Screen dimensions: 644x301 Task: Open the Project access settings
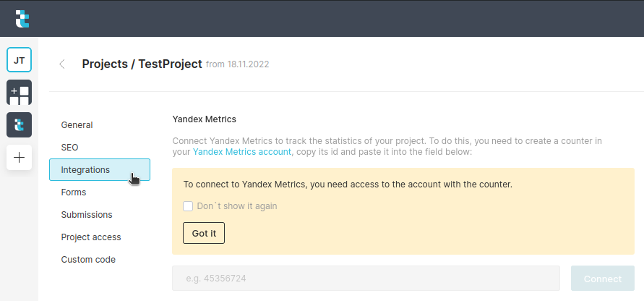(x=91, y=237)
